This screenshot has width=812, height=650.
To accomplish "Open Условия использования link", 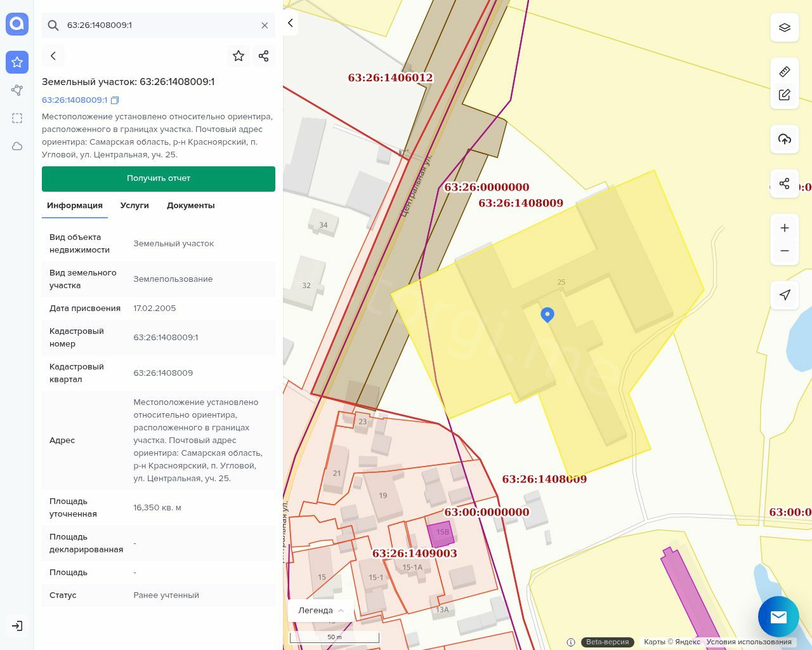I will click(x=749, y=642).
